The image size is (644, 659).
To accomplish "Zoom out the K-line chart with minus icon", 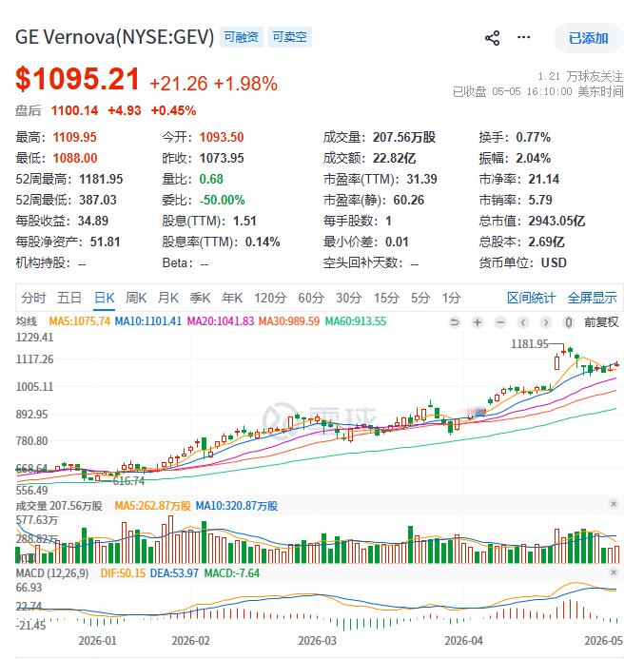I will tap(500, 322).
